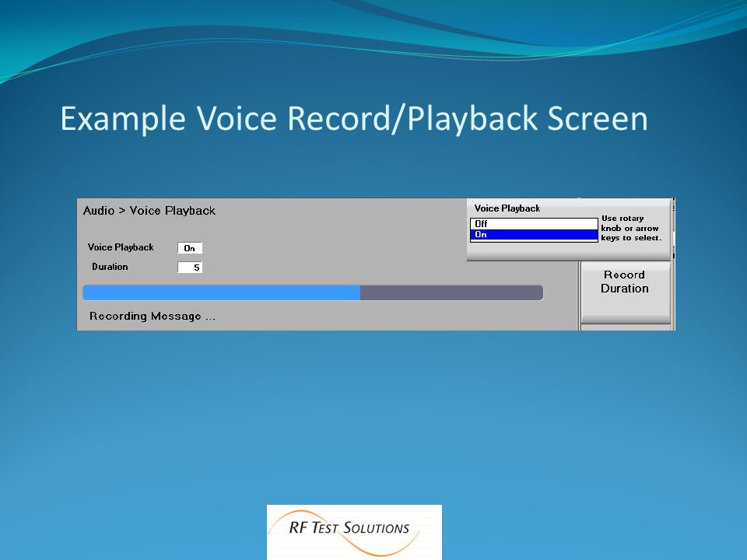The image size is (747, 560).
Task: Click the Duration label
Action: [110, 267]
